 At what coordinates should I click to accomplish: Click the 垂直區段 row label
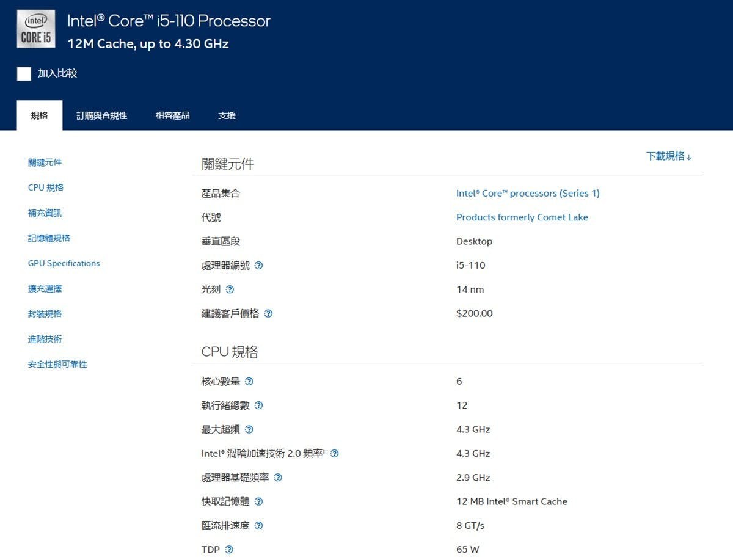[221, 242]
